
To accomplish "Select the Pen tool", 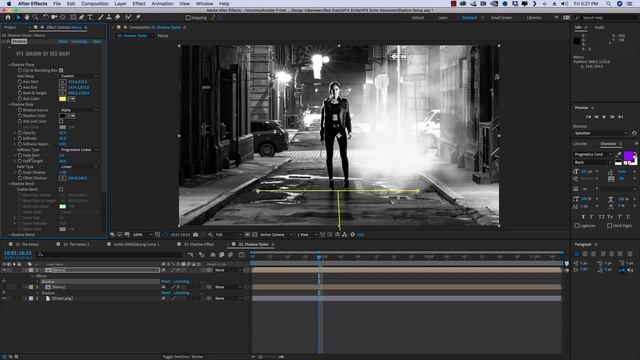I will pyautogui.click(x=82, y=18).
